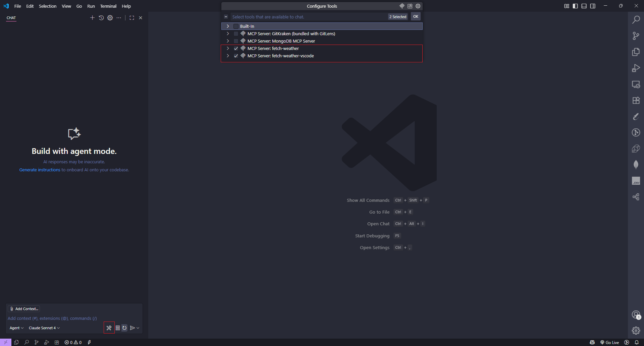Screen dimensions: 644x346
Task: Click the 2 Selected badge
Action: (x=398, y=17)
